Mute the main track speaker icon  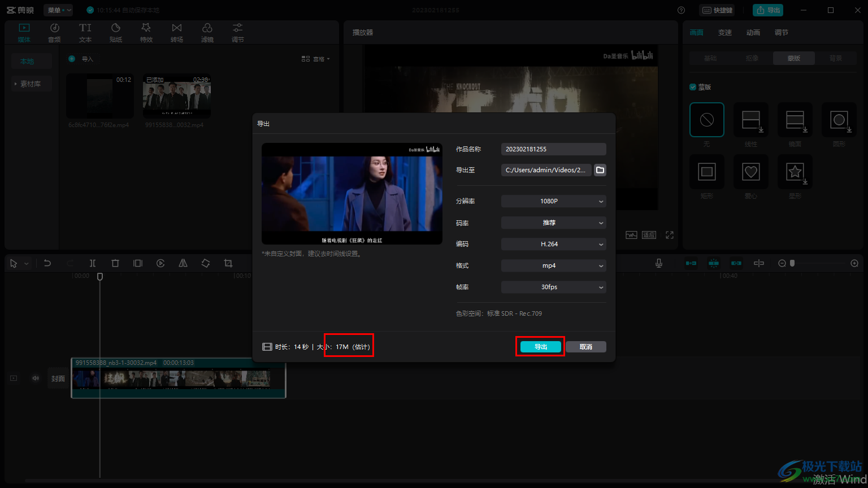tap(36, 378)
